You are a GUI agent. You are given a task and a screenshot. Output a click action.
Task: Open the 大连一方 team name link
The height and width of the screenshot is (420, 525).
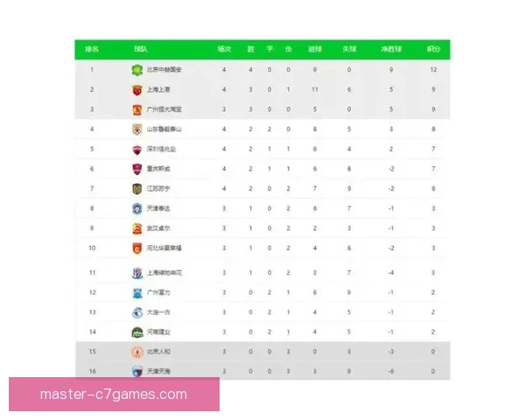click(158, 312)
